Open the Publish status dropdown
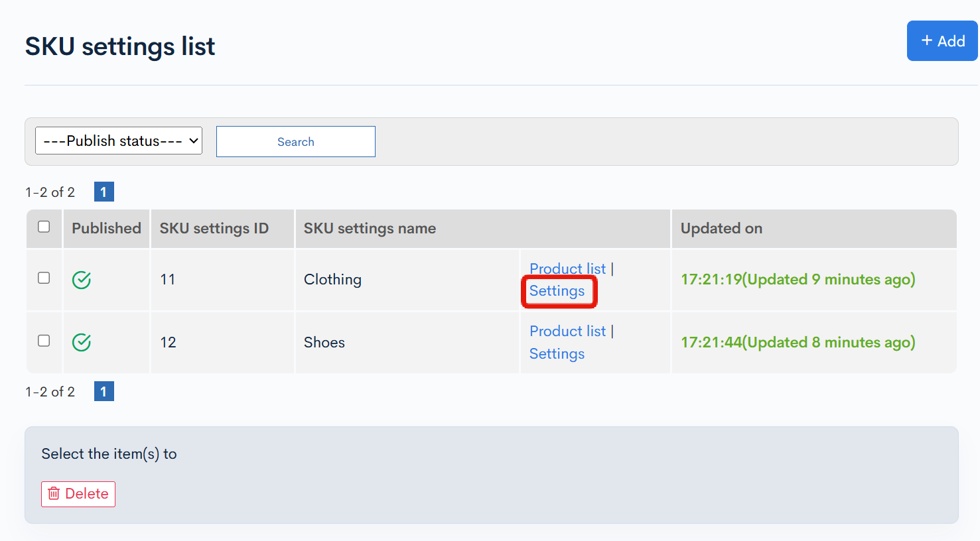This screenshot has height=541, width=980. 119,141
